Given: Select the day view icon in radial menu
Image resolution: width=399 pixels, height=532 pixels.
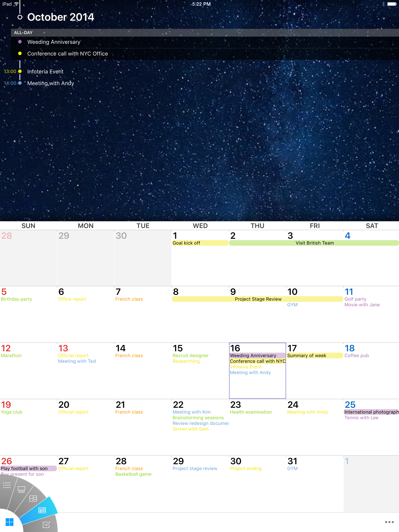Looking at the screenshot, I should [21, 489].
